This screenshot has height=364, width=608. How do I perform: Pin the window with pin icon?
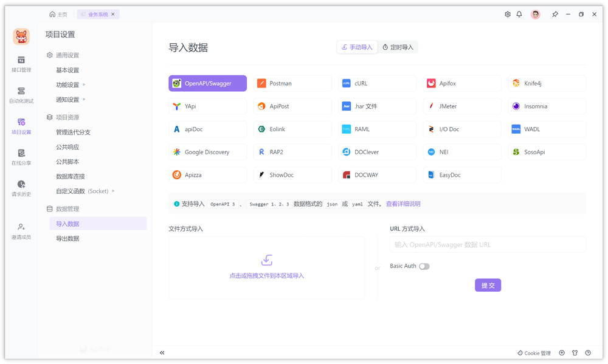coord(555,15)
